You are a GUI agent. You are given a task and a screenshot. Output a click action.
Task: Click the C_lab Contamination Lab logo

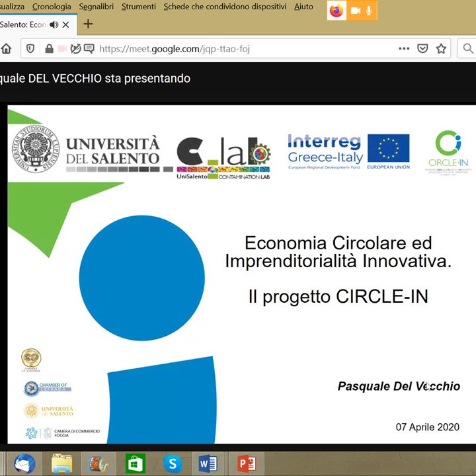pos(223,158)
